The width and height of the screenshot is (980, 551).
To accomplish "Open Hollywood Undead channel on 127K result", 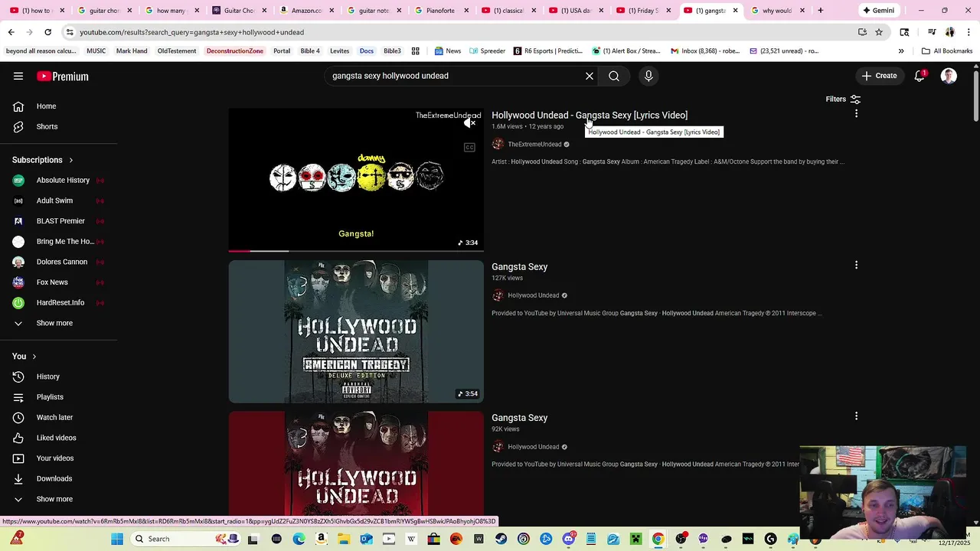I will pyautogui.click(x=534, y=295).
